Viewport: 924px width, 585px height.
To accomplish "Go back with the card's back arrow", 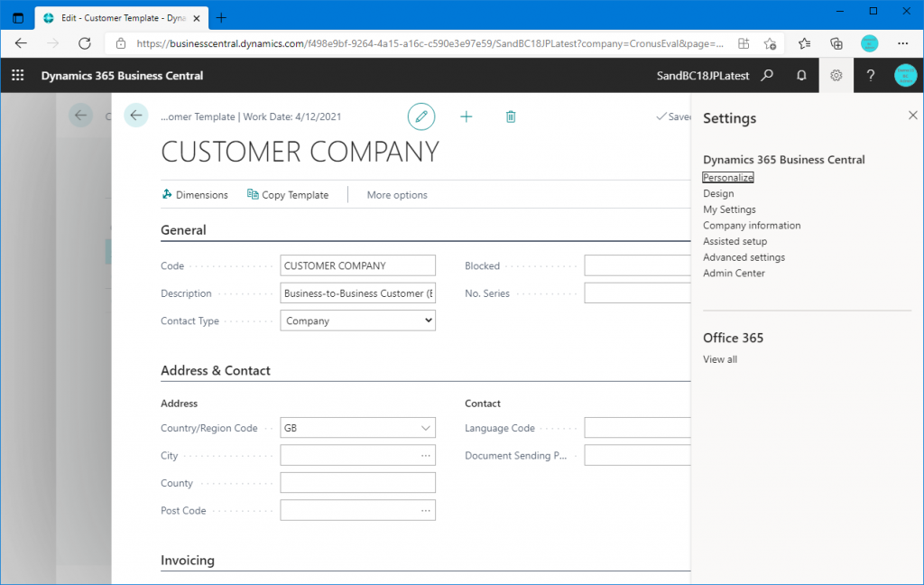I will click(x=136, y=116).
